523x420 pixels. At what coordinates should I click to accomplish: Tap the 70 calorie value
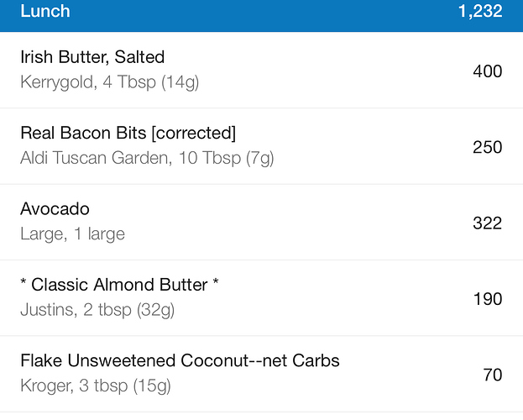pyautogui.click(x=493, y=375)
